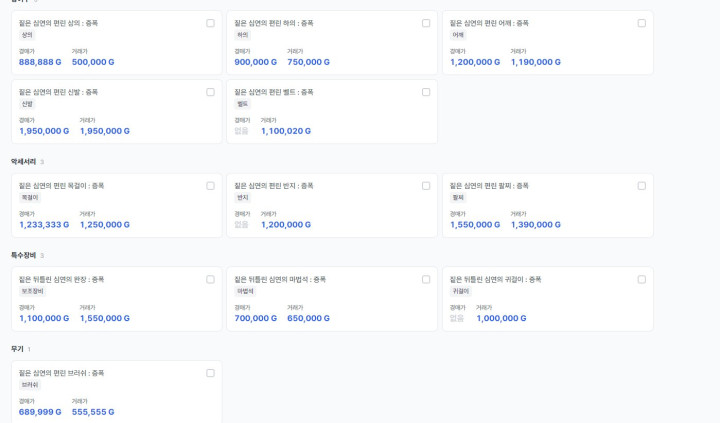Click the 특수장비 section header
720x423 pixels.
click(24, 256)
